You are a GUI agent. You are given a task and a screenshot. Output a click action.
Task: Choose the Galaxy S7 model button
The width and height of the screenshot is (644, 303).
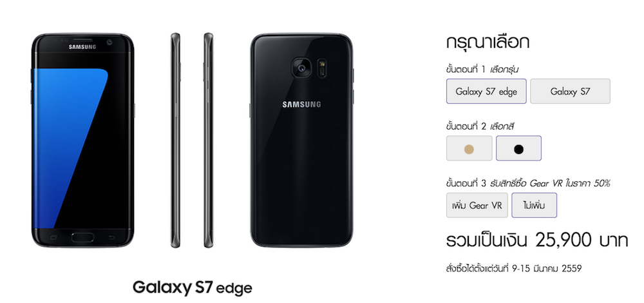point(570,92)
